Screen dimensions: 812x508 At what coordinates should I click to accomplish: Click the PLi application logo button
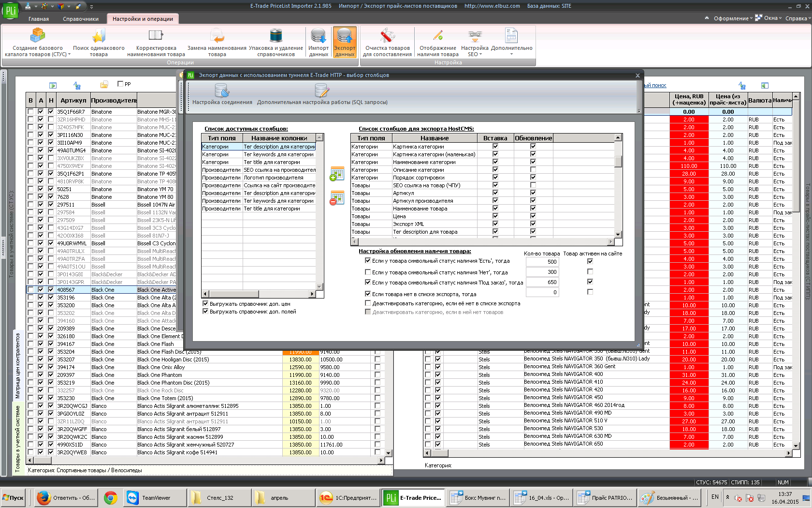(10, 10)
